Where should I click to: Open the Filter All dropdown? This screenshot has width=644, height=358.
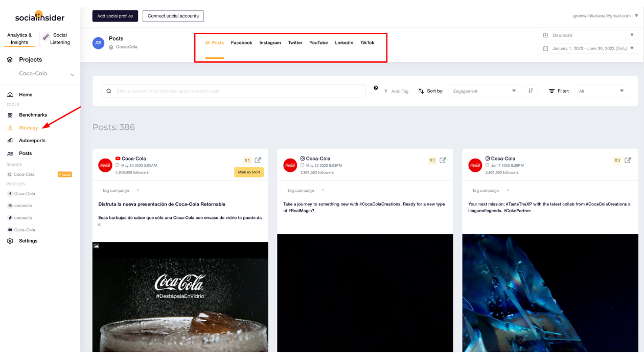click(x=602, y=91)
